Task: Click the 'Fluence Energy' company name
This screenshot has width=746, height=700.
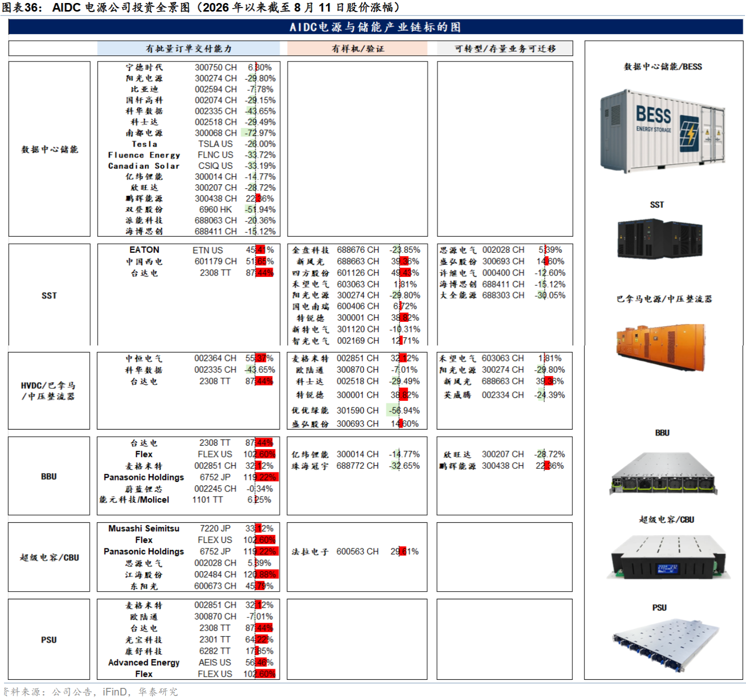Action: 144,155
